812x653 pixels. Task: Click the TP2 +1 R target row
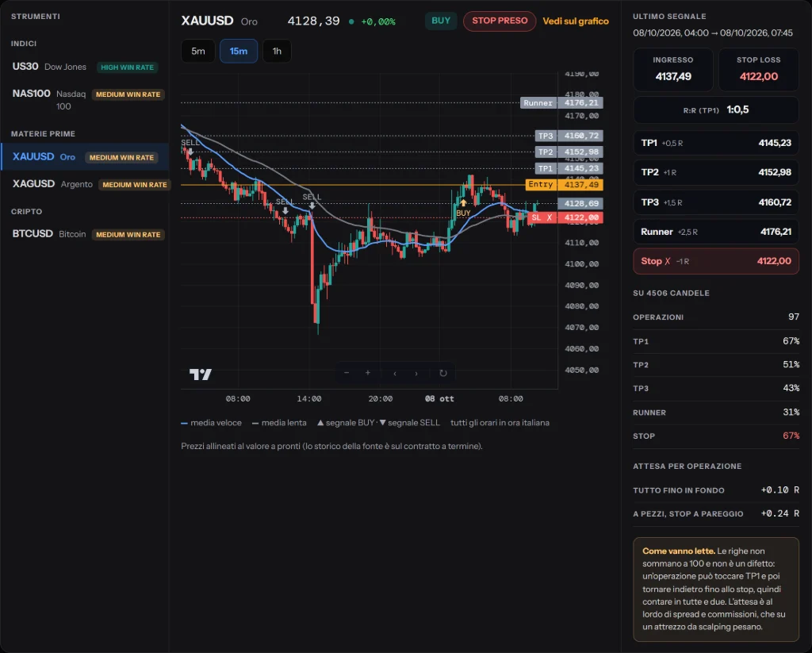[x=716, y=173]
